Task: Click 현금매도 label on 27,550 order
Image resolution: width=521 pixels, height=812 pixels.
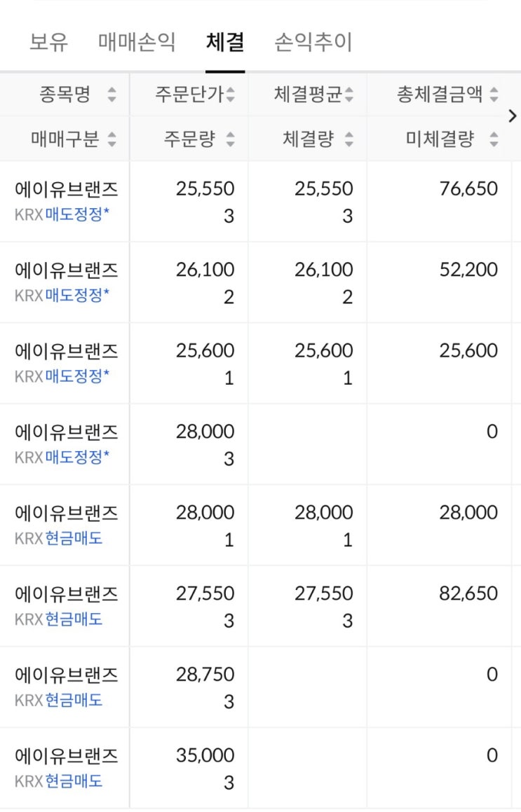Action: pyautogui.click(x=74, y=619)
